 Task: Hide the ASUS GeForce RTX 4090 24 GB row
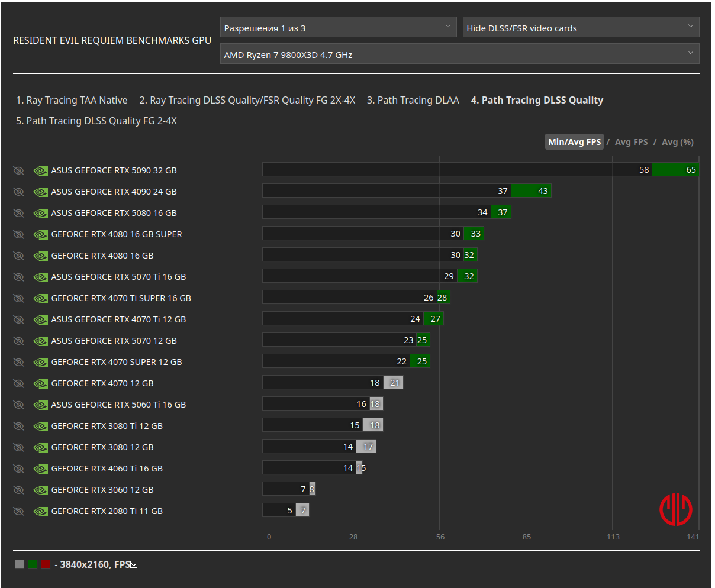[x=18, y=192]
